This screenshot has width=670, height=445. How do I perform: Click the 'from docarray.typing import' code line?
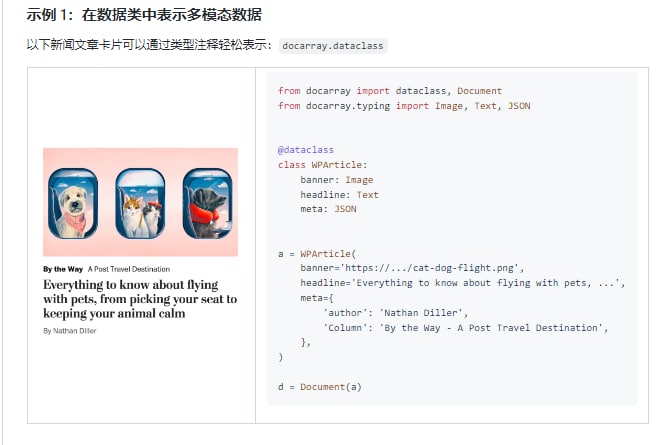pos(404,105)
